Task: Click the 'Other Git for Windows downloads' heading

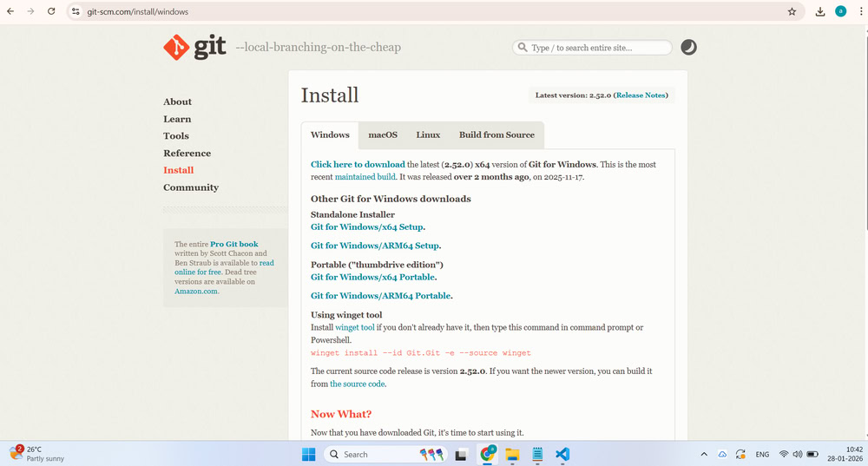Action: 391,199
